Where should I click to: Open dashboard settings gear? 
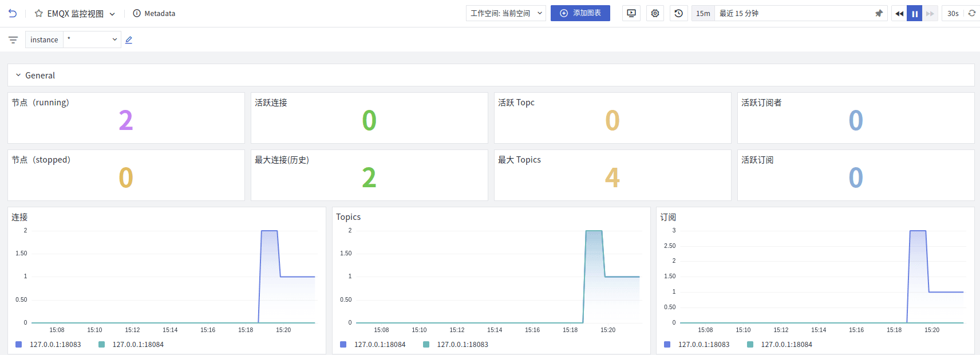tap(655, 13)
